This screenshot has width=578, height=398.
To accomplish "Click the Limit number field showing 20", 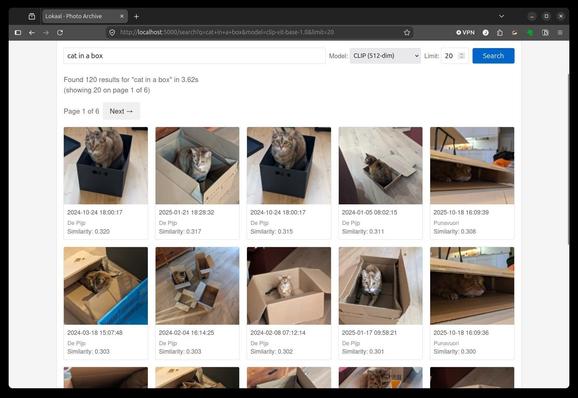I will click(454, 56).
